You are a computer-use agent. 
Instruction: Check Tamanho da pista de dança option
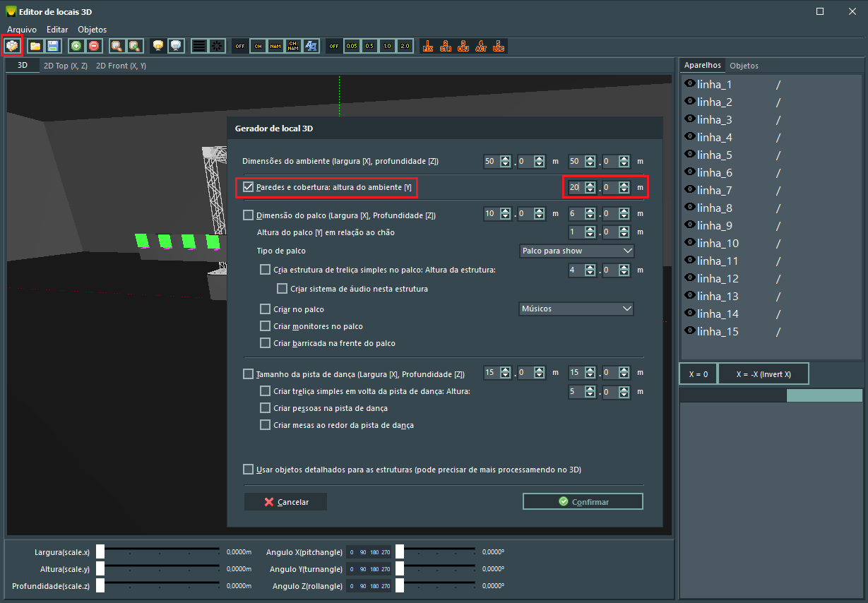(x=248, y=374)
